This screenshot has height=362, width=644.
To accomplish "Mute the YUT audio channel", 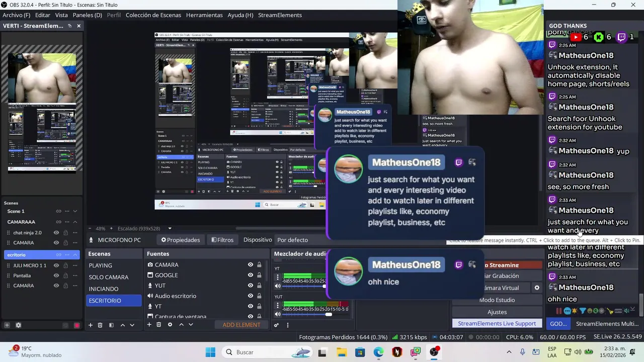I will (x=277, y=314).
